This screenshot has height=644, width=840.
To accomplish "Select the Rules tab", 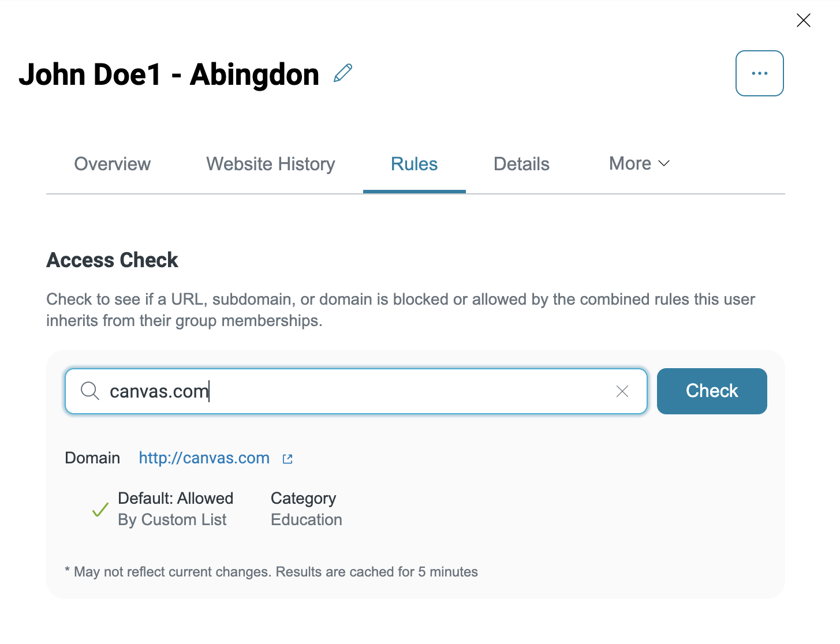I will [x=414, y=164].
